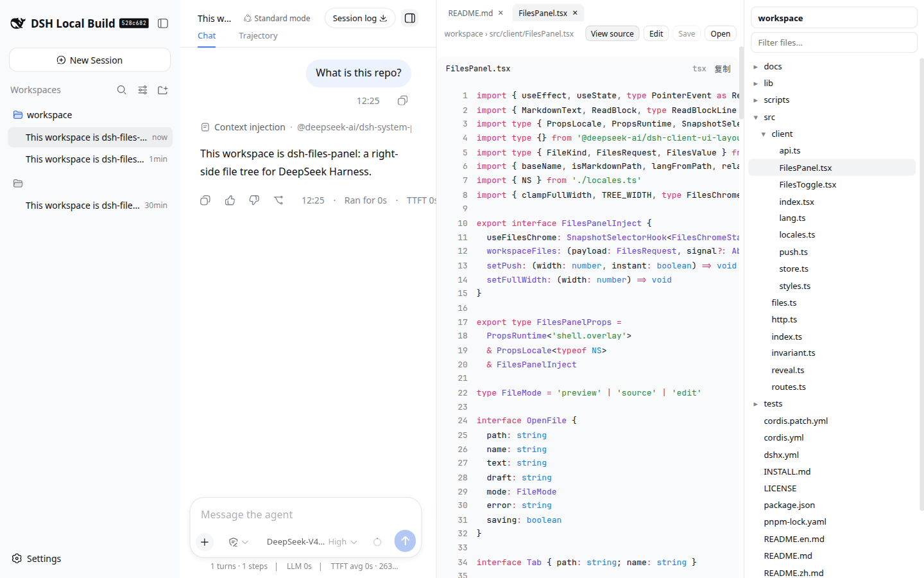Click the Standard mode indicator
The image size is (924, 578).
tap(277, 18)
